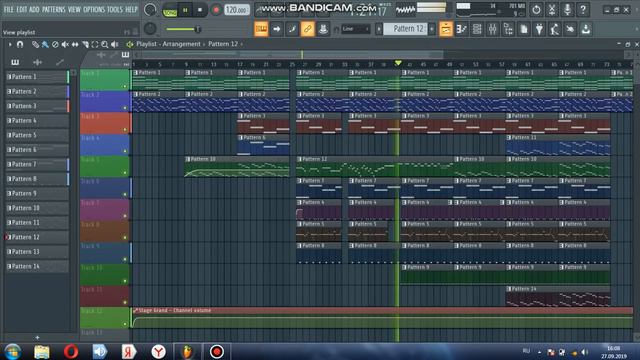Click the arrow auto-scroll icon in toolbar

tap(276, 29)
